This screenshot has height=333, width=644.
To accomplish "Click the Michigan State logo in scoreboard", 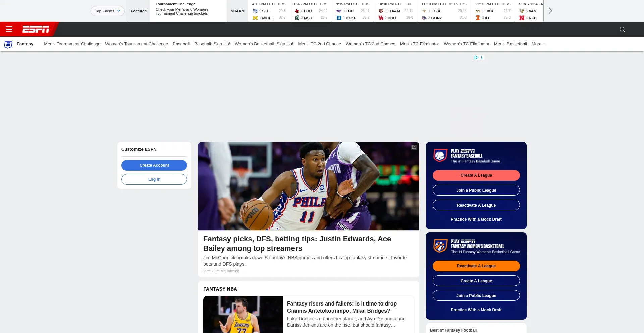I will [297, 18].
